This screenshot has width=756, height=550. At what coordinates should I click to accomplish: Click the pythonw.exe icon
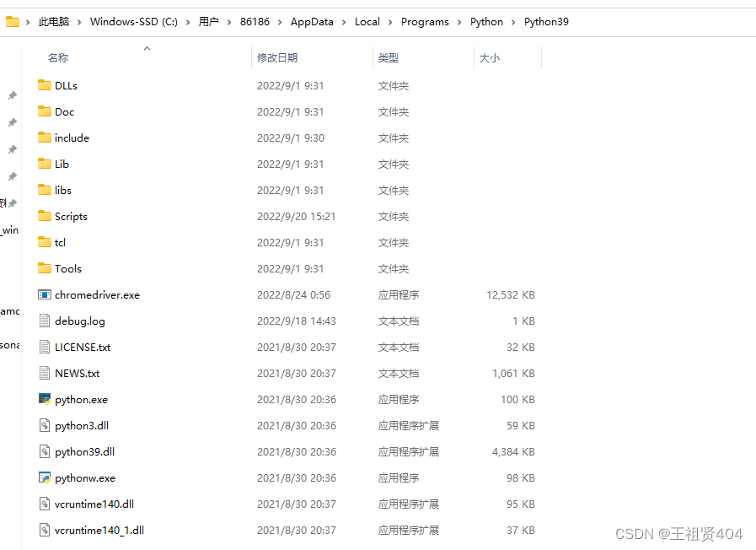[x=45, y=477]
